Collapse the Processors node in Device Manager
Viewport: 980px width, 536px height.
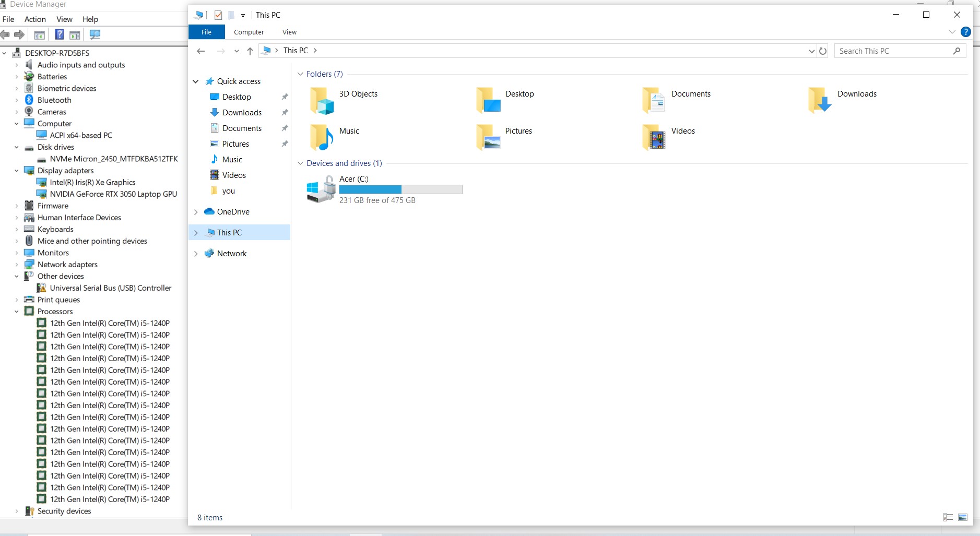[x=17, y=312]
